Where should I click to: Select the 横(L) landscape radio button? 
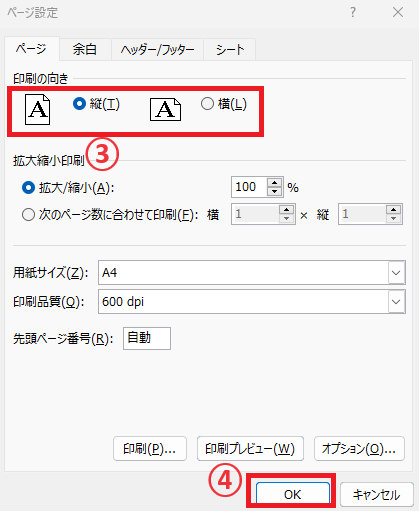[x=207, y=104]
